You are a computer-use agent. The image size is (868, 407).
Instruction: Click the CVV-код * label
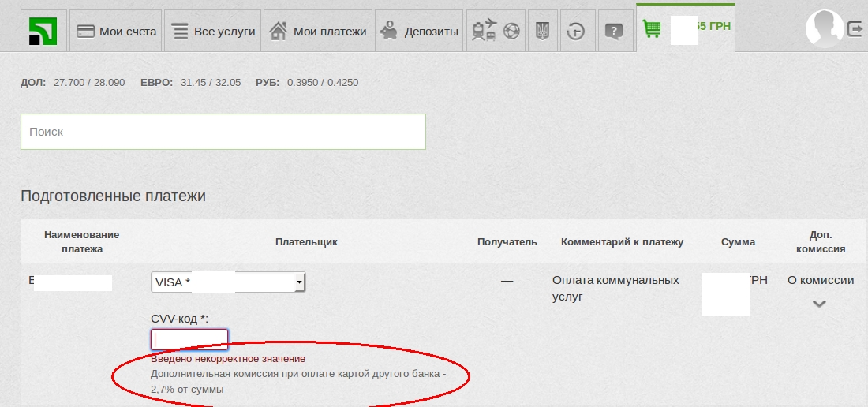(179, 319)
